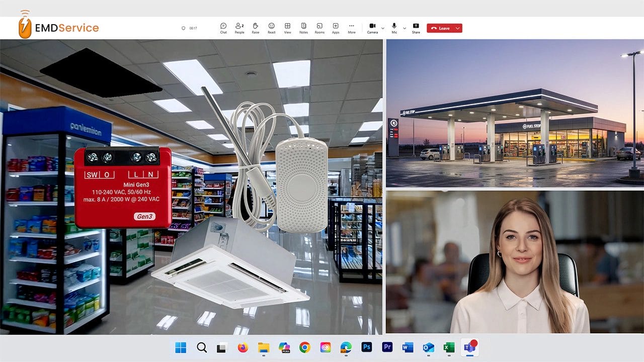Viewport: 644px width, 362px height.
Task: Expand the Camera options arrow
Action: click(383, 29)
